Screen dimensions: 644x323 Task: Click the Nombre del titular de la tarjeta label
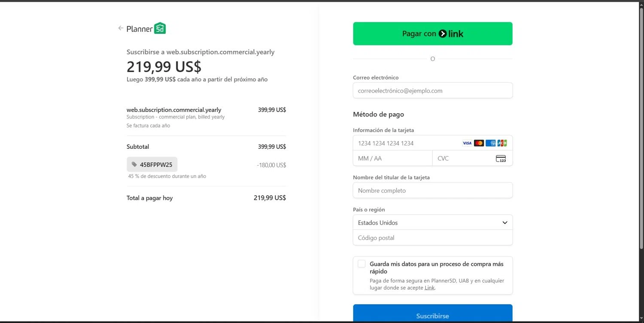coord(391,177)
